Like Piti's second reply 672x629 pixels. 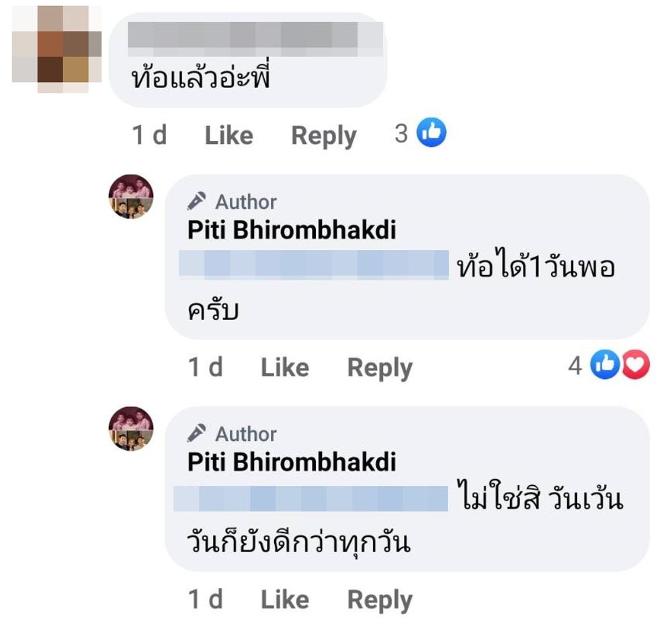click(x=285, y=599)
